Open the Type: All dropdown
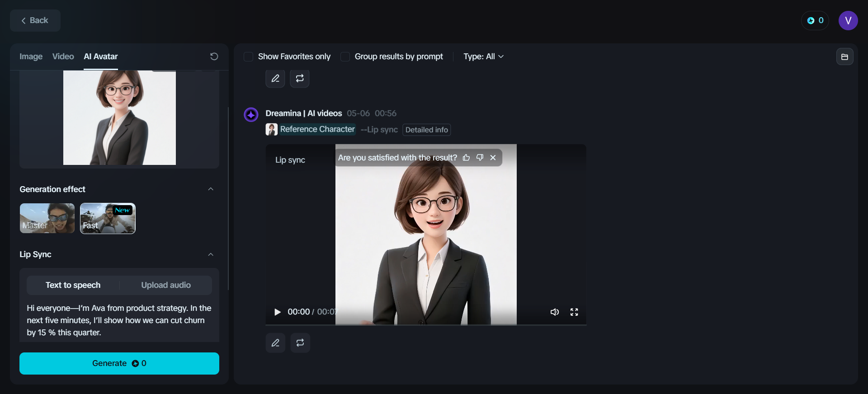This screenshot has width=868, height=394. 483,56
